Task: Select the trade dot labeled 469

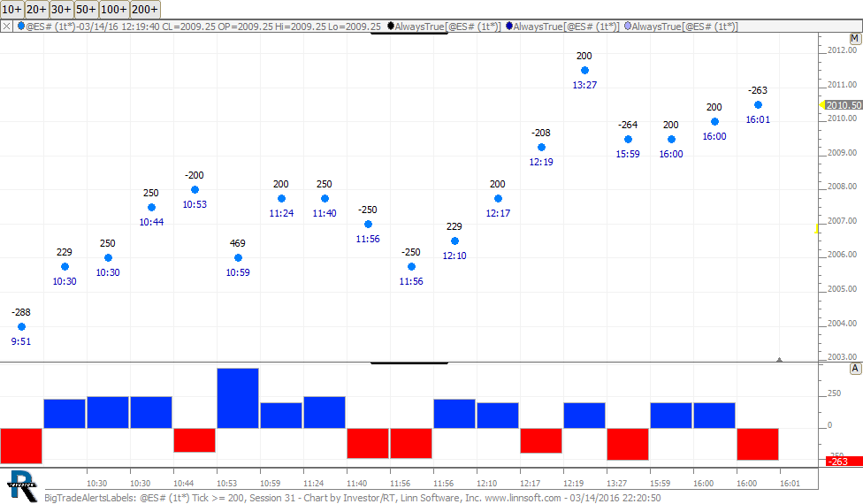Action: click(238, 258)
